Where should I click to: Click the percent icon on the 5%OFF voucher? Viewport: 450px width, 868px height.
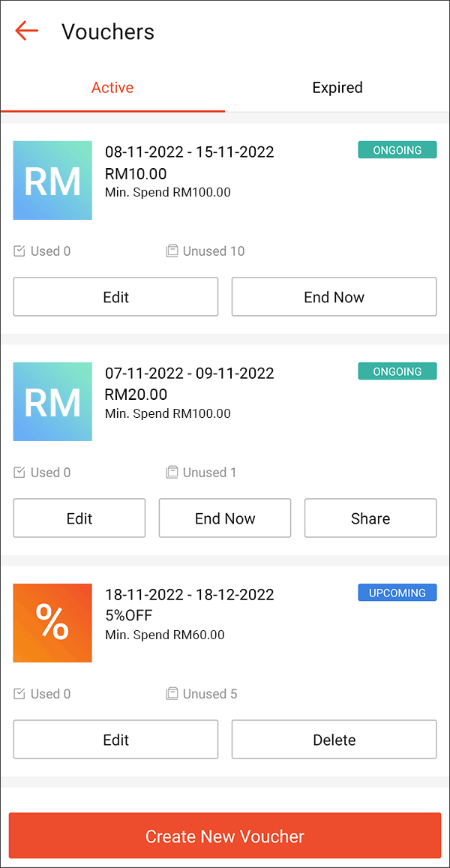click(52, 623)
